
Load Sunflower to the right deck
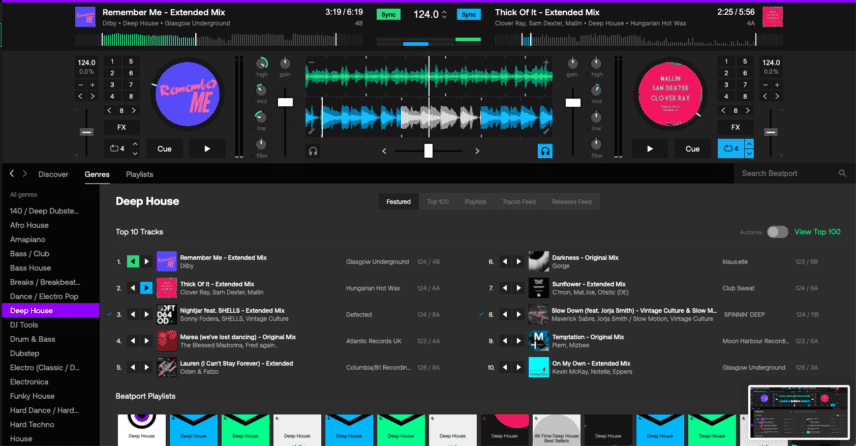coord(518,288)
